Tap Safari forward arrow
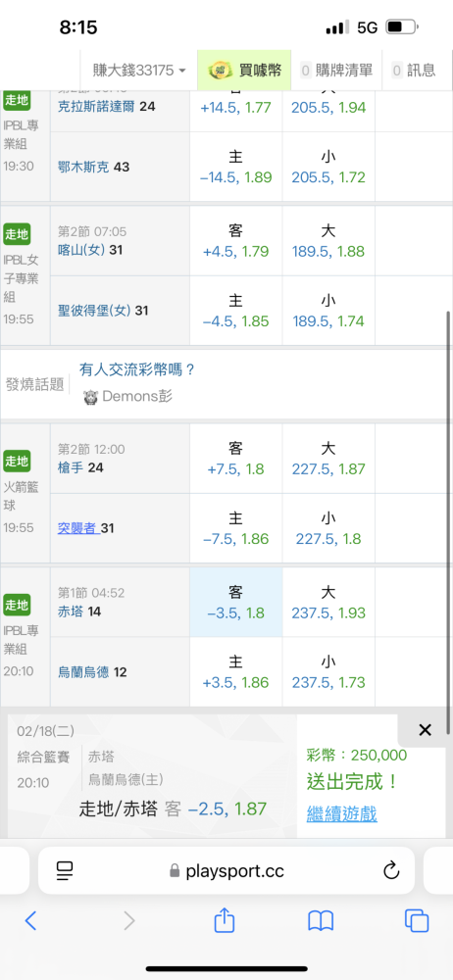Image resolution: width=453 pixels, height=980 pixels. [128, 920]
